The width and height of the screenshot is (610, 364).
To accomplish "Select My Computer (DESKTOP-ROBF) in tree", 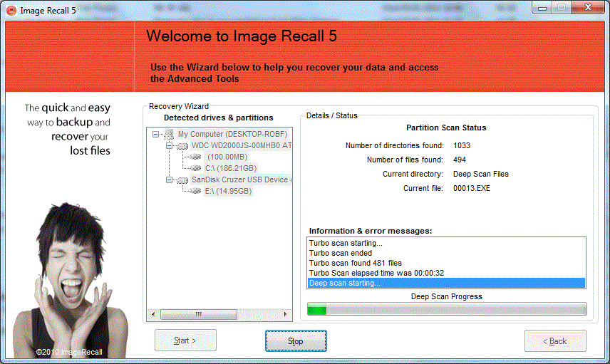I will tap(232, 134).
